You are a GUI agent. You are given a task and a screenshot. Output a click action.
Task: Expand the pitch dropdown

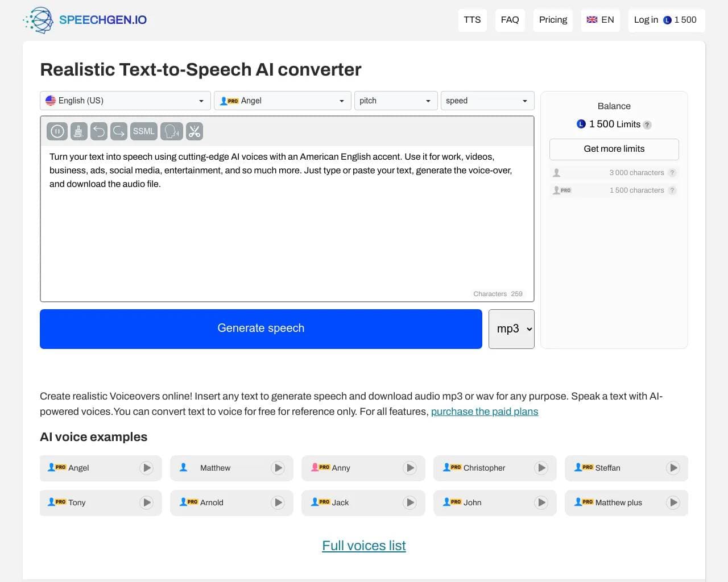point(395,101)
